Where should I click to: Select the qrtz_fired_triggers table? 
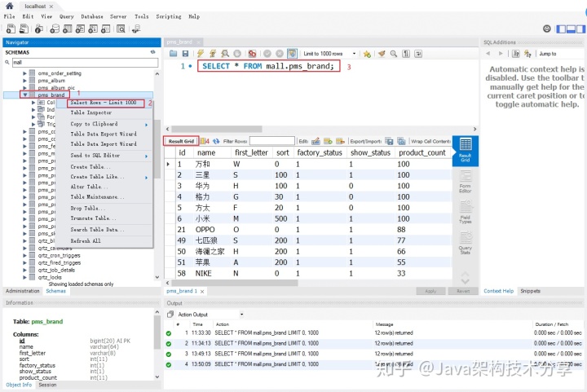pos(60,262)
